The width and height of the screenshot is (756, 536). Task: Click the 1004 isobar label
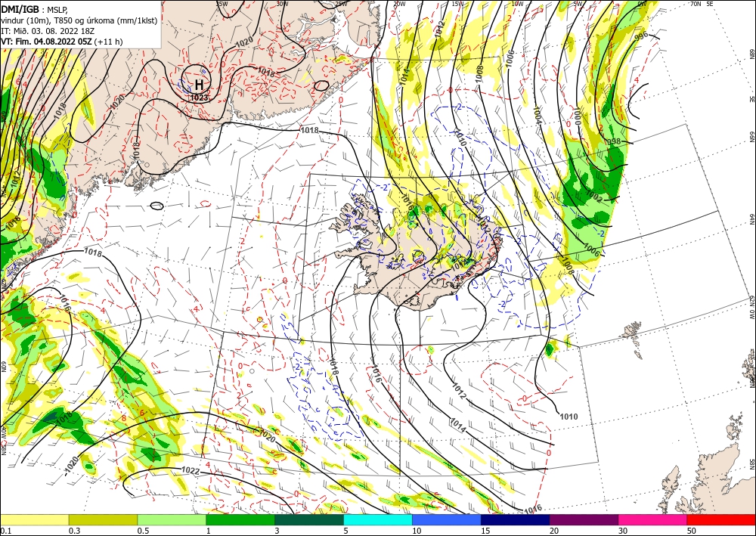(x=538, y=115)
